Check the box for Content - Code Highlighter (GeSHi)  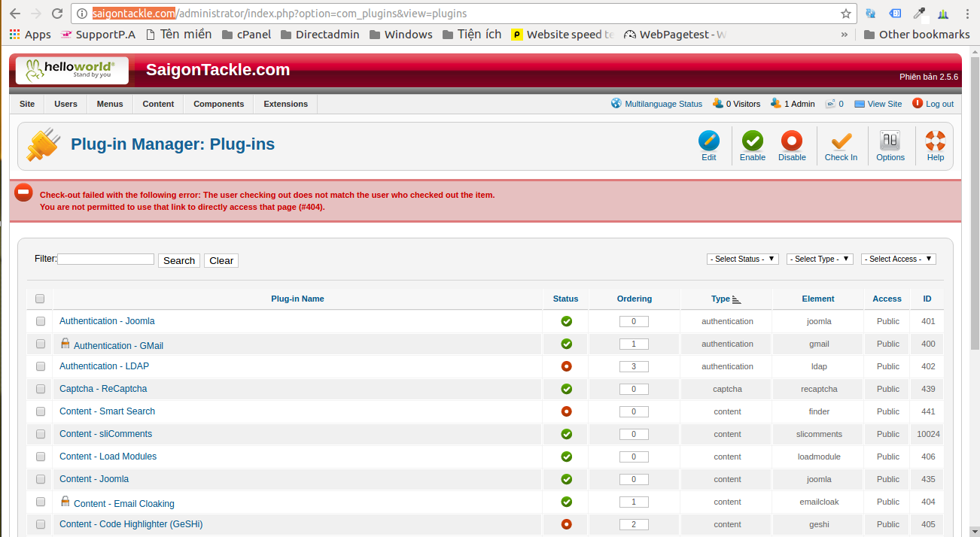pos(41,524)
